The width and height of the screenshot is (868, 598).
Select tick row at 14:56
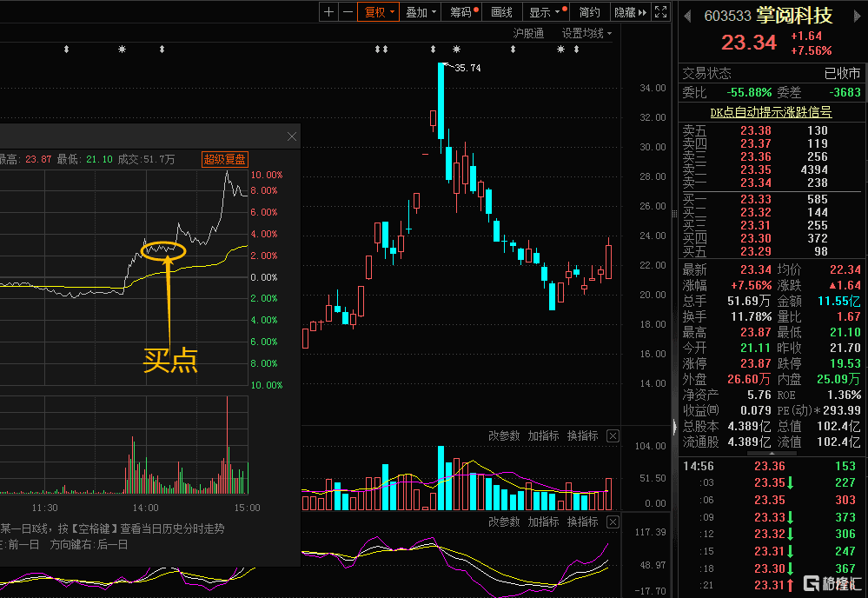point(770,466)
